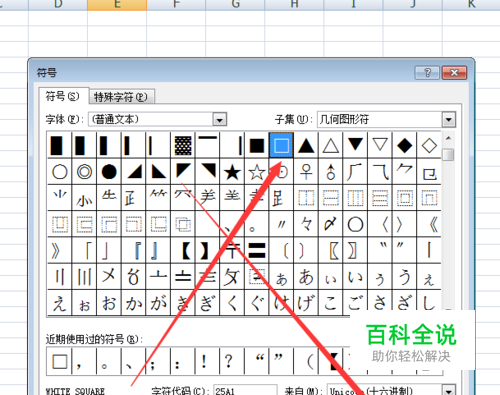Viewport: 500px width, 395px height.
Task: Select recent ideographic full stop 。
Action: (109, 361)
